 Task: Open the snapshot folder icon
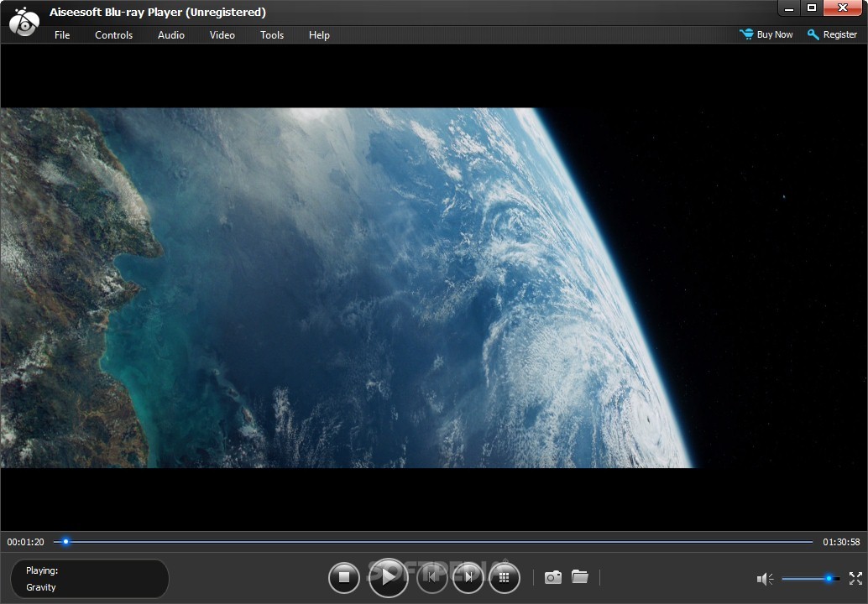[x=579, y=577]
